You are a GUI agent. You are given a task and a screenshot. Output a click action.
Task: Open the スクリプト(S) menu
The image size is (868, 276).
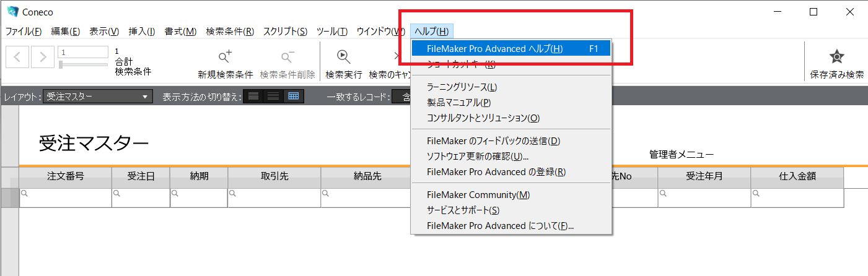point(285,31)
